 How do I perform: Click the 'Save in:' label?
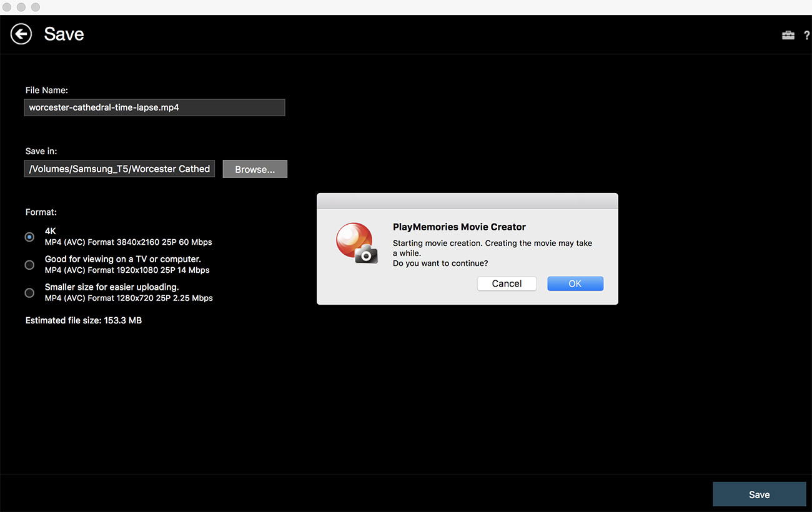tap(41, 151)
